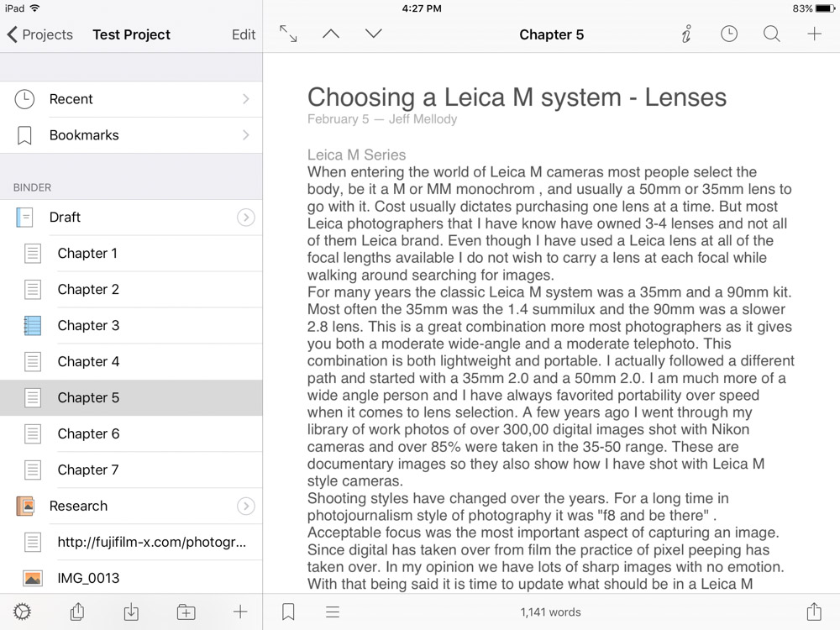
Task: Select Chapter 7 in binder
Action: click(x=131, y=470)
